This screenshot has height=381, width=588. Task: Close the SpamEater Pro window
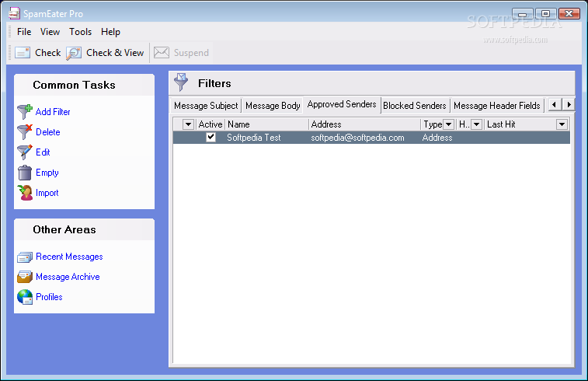(569, 14)
